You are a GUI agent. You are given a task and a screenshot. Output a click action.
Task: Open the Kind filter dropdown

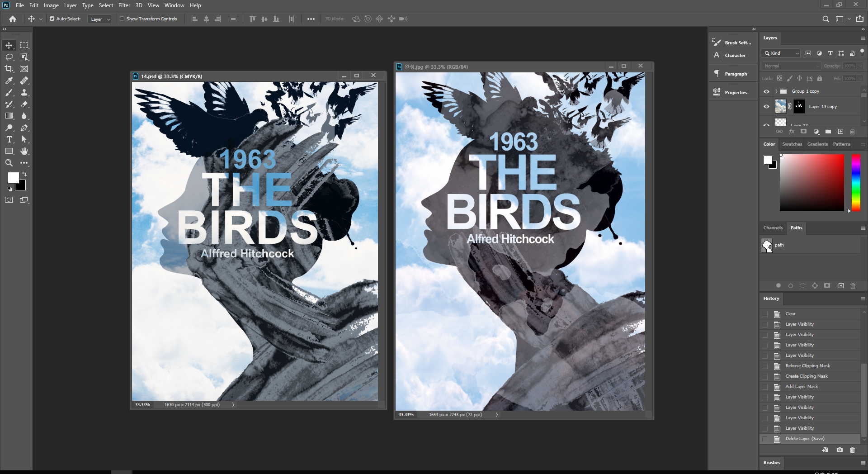[x=781, y=53]
